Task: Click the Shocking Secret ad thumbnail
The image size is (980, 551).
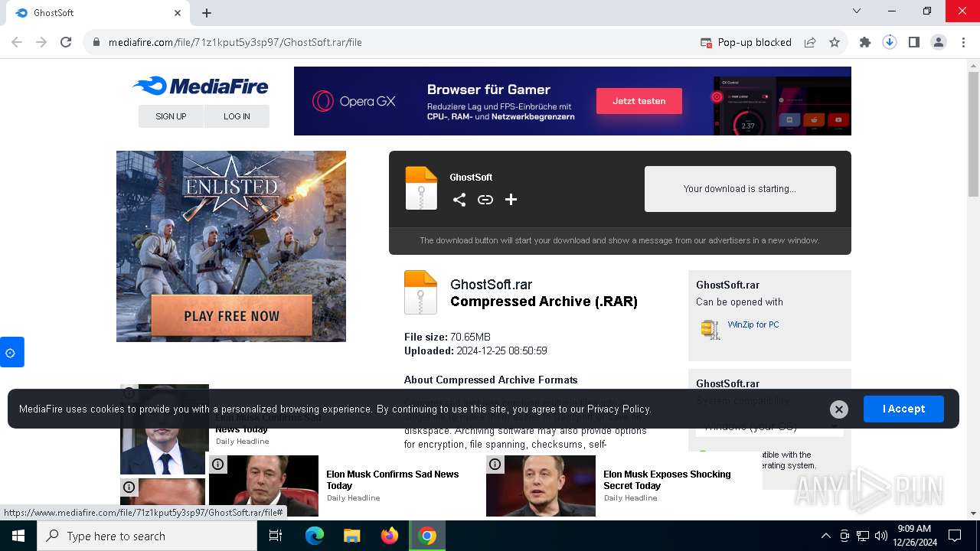Action: coord(541,486)
